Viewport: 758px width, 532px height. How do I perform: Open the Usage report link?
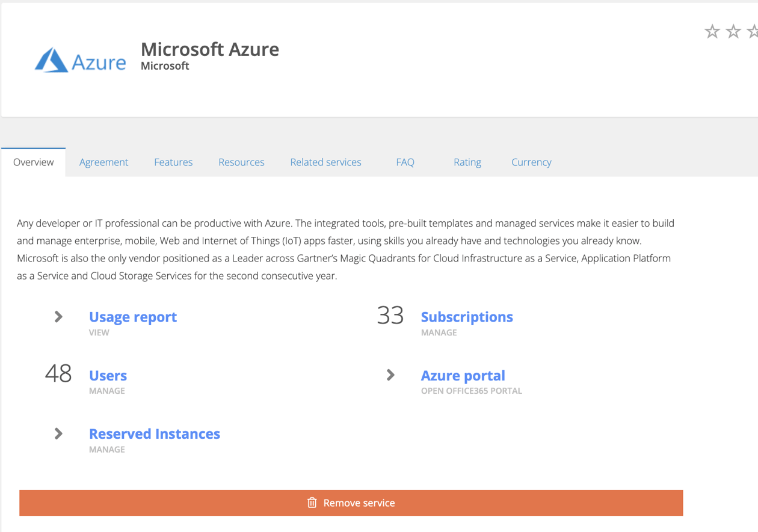pos(133,317)
